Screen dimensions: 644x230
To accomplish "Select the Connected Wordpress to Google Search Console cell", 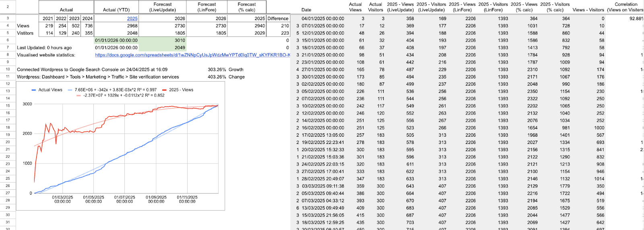I will (92, 70).
